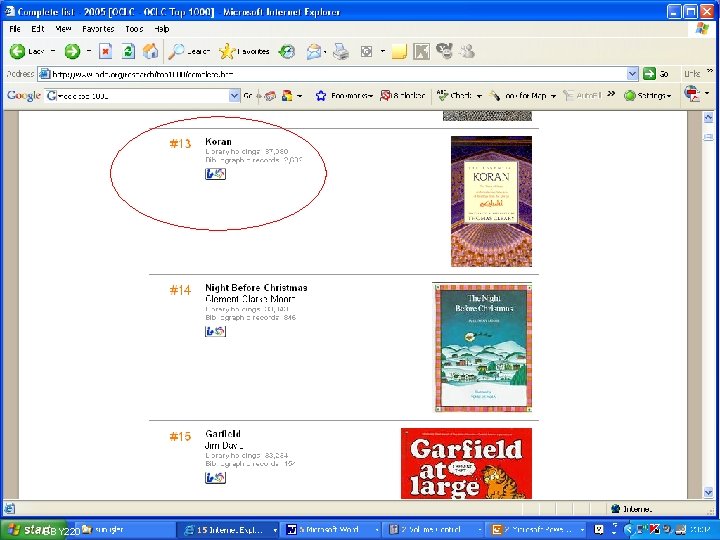
Task: Click the Look for Map button
Action: click(519, 96)
